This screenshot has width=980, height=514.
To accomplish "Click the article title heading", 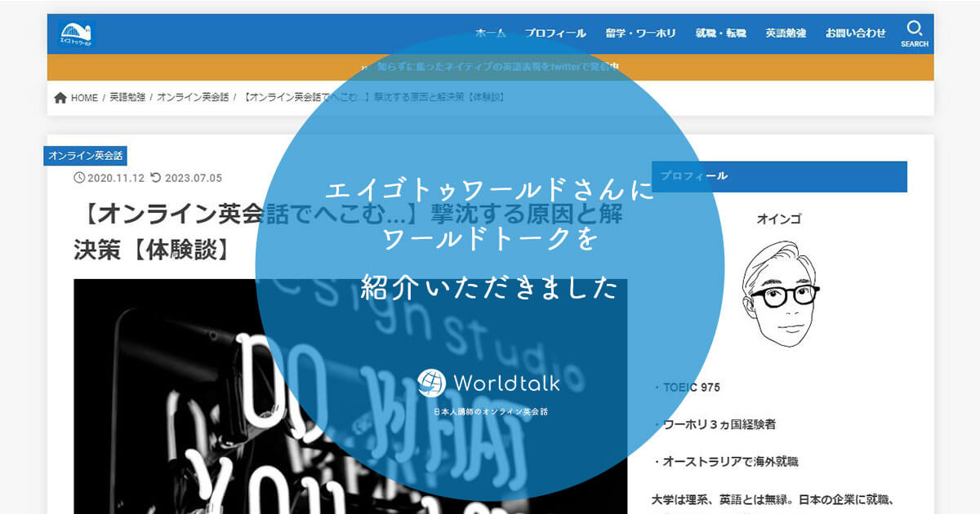I will click(x=350, y=232).
